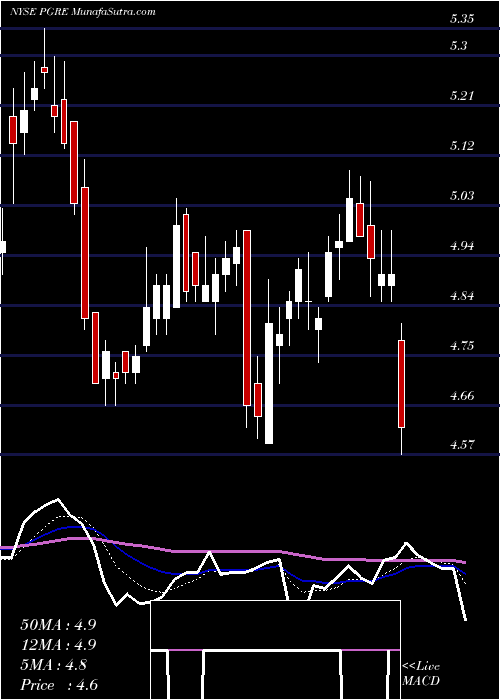Select the 5.21 price axis label
Image resolution: width=500 pixels, height=700 pixels.
(x=462, y=95)
